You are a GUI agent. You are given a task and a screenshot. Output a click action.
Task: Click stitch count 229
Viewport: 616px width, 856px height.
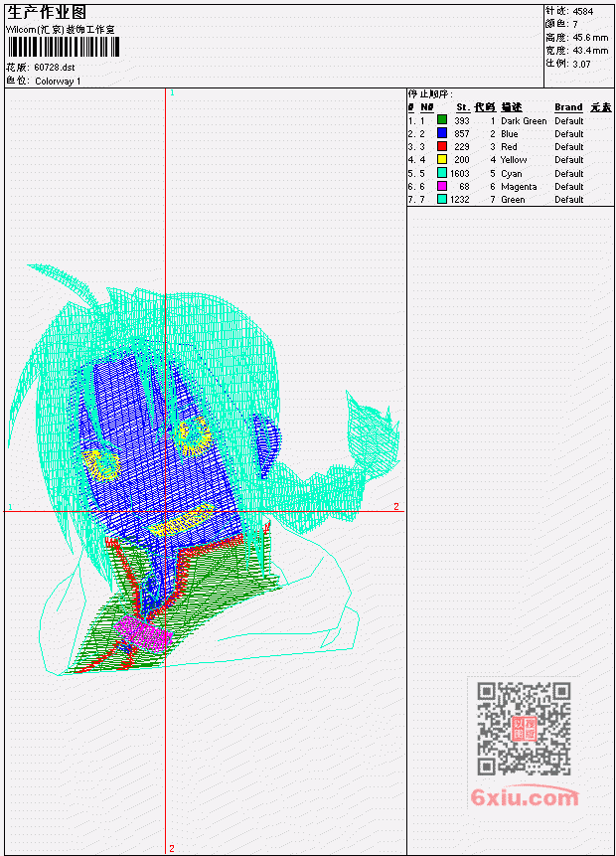pos(462,147)
